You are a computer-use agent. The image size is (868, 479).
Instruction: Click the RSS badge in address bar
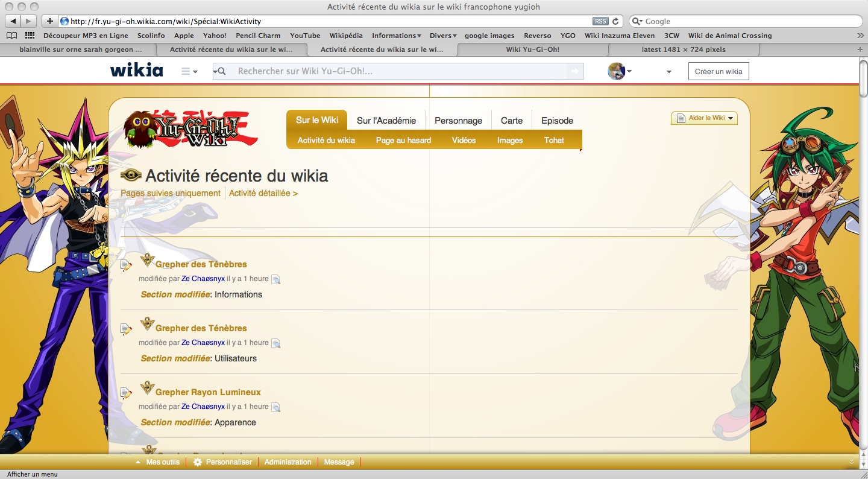[600, 21]
